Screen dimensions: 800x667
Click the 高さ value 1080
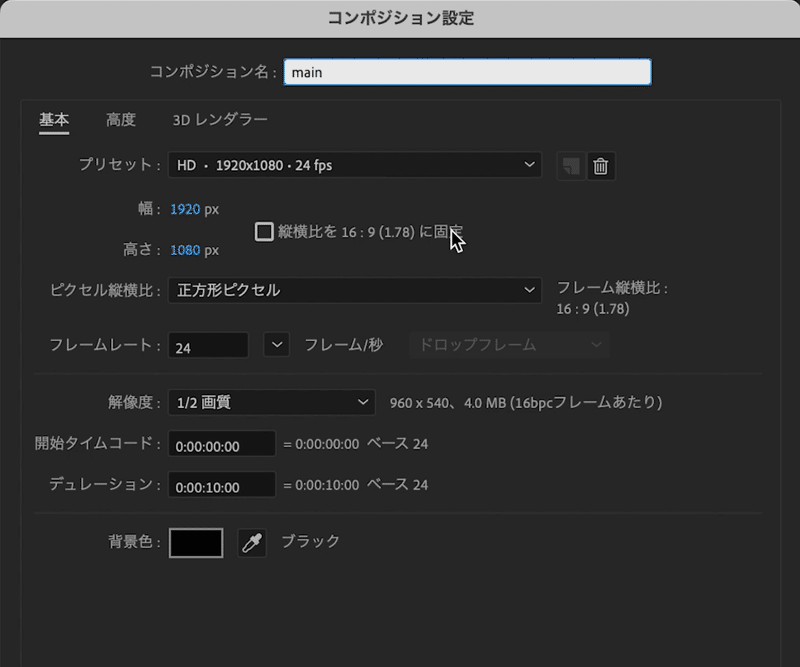185,250
